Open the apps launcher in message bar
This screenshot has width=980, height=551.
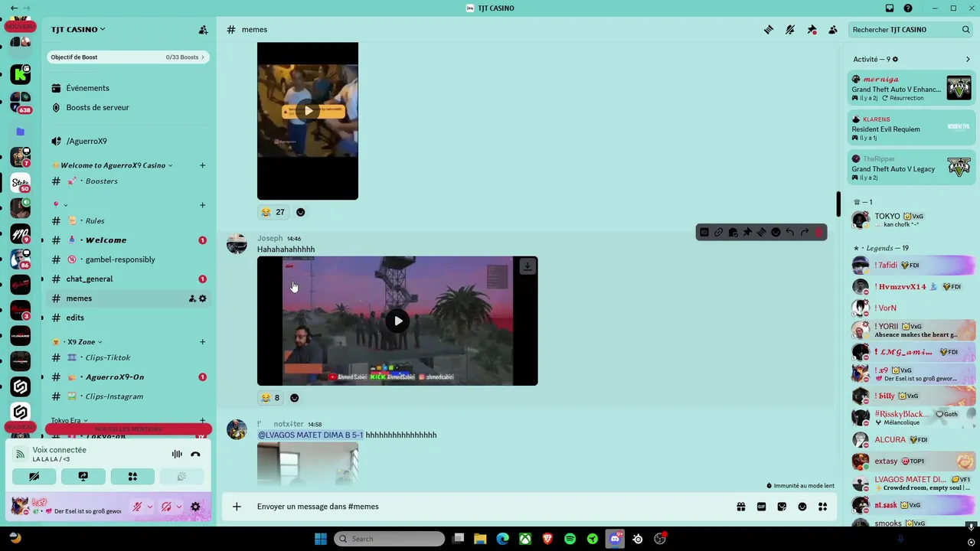click(823, 507)
